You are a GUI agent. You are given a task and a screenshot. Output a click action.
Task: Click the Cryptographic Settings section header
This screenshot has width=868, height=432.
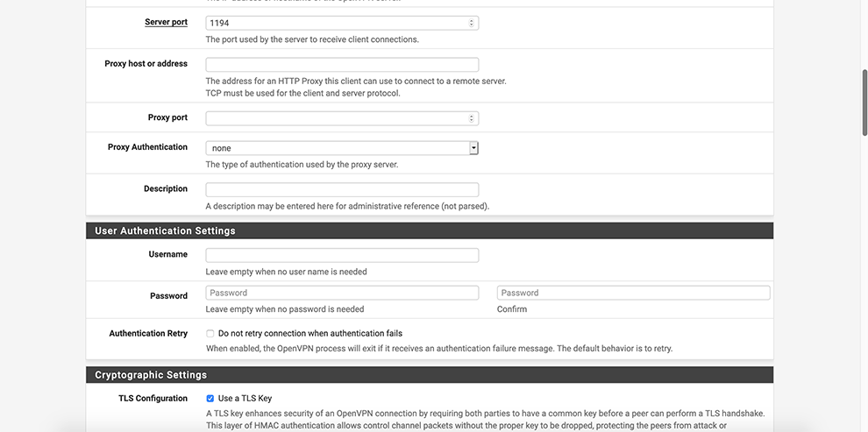pos(151,375)
